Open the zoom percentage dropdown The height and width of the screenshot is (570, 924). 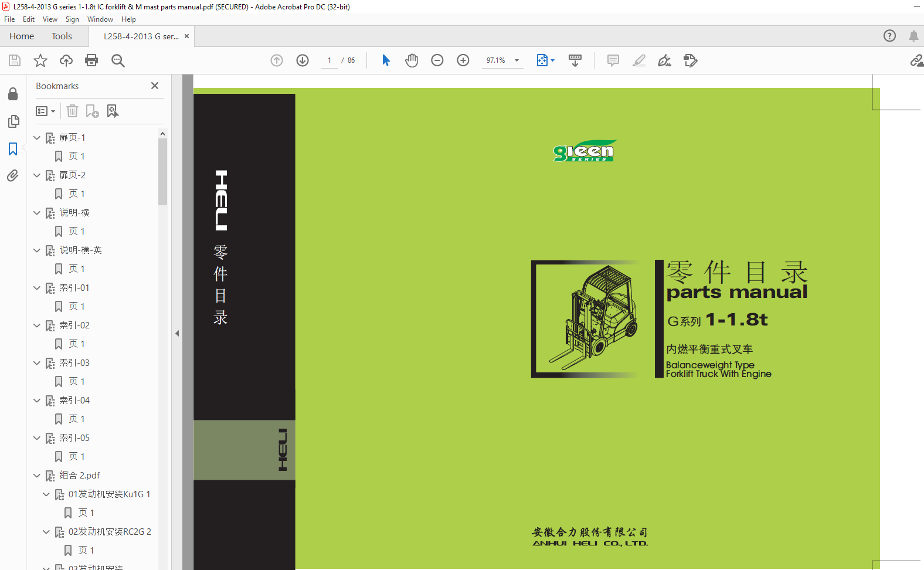coord(517,60)
